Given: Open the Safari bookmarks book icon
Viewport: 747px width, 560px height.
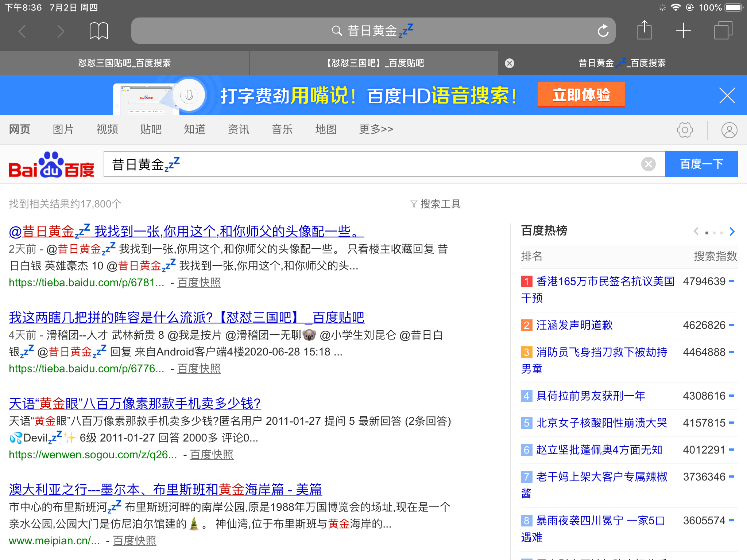Looking at the screenshot, I should (x=98, y=31).
